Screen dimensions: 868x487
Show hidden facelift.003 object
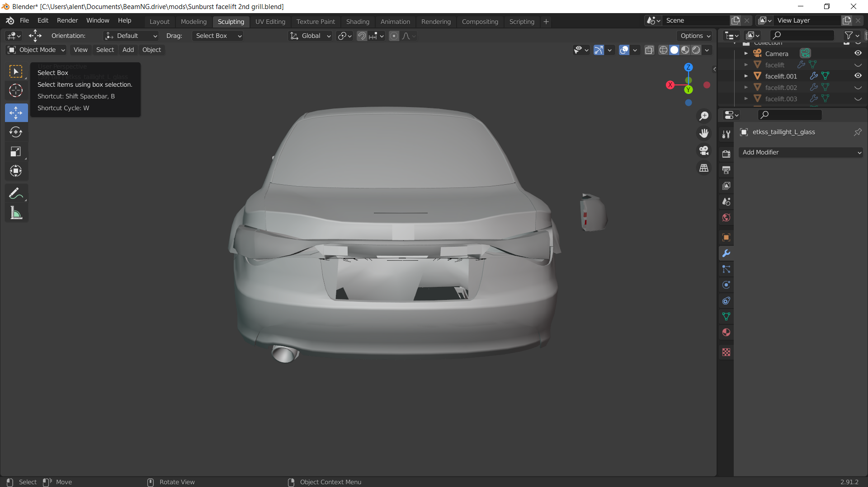(858, 98)
